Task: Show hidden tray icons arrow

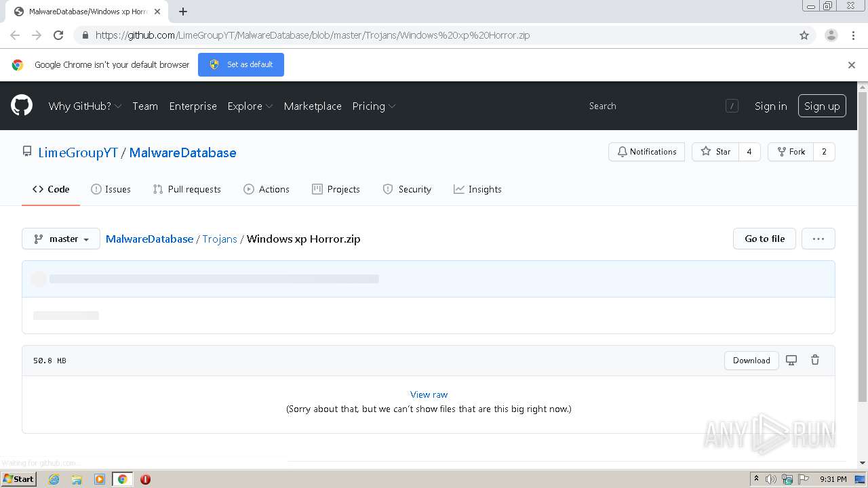Action: 756,479
